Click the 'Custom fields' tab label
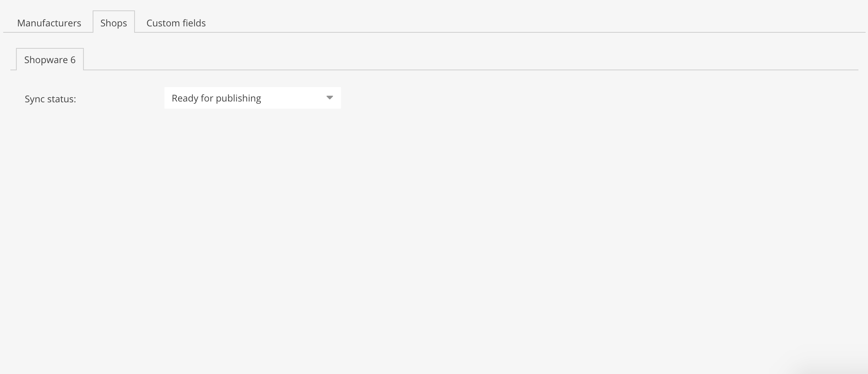Screen dimensions: 868x374 click(x=176, y=23)
